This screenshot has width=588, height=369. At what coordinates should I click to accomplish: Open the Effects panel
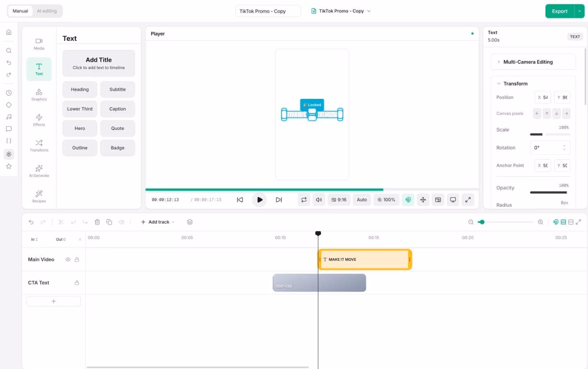pyautogui.click(x=39, y=120)
